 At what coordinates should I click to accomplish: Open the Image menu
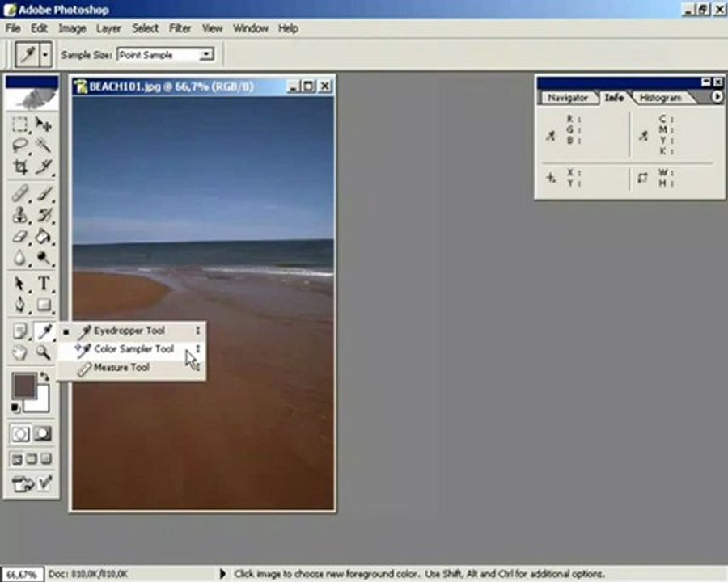72,28
